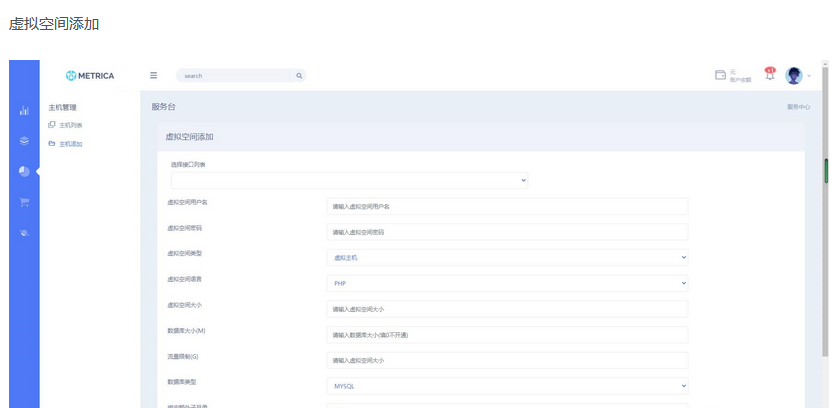835x408 pixels.
Task: Expand the arrow beside the avatar
Action: tap(809, 76)
